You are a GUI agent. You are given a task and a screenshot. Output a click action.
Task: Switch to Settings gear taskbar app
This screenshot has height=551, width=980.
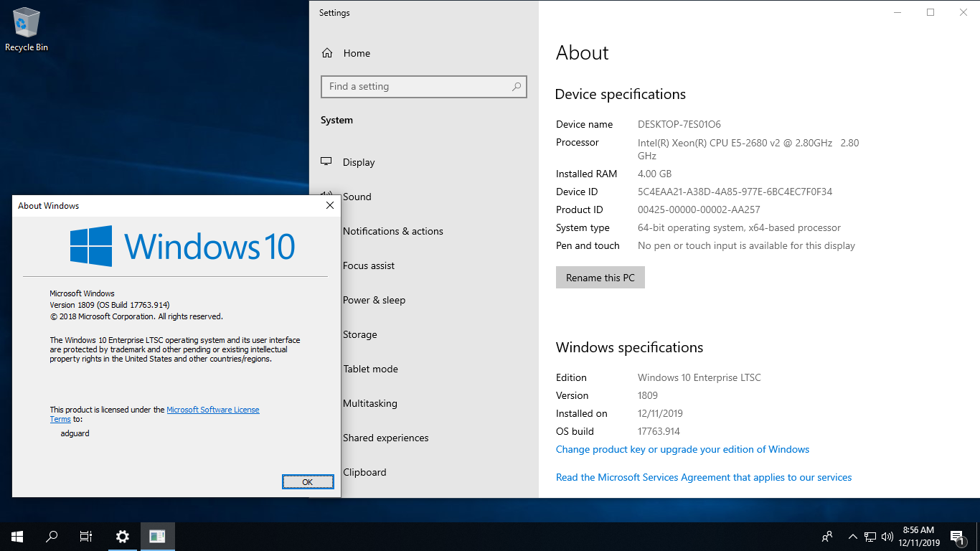click(123, 536)
